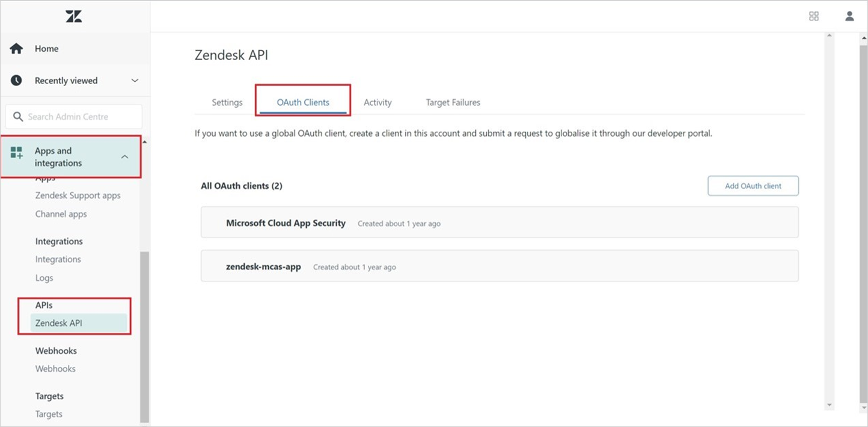Click the user profile icon top right
Image resolution: width=868 pixels, height=427 pixels.
pyautogui.click(x=849, y=16)
